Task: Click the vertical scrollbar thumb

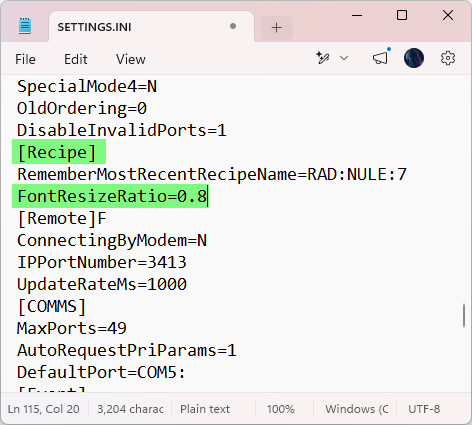Action: (x=464, y=315)
